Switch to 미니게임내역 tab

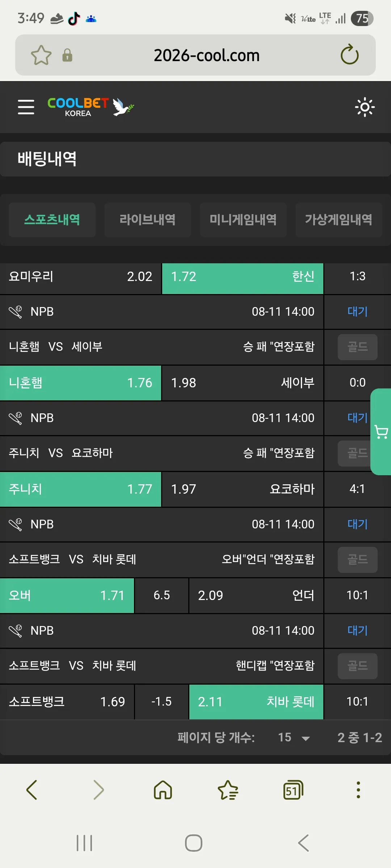pos(243,220)
